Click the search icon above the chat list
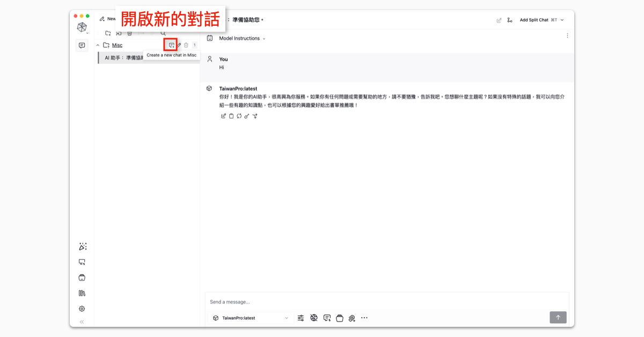644x337 pixels. (x=163, y=33)
